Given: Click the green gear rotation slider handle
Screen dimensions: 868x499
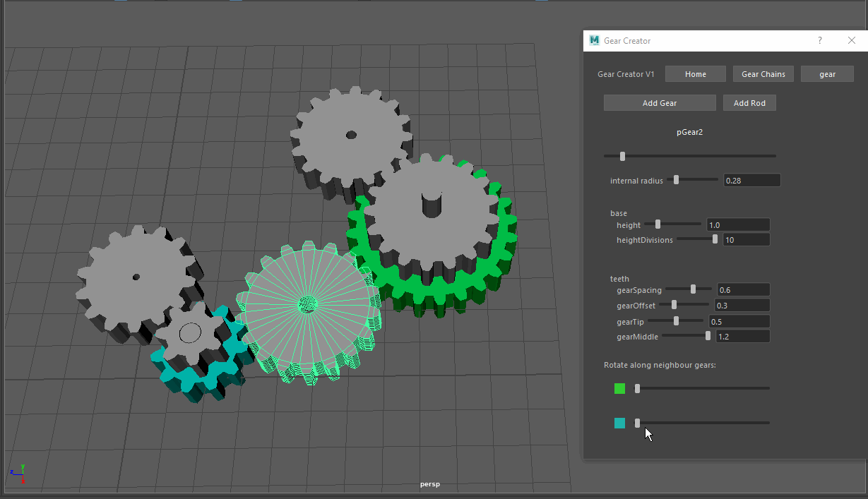Looking at the screenshot, I should (x=636, y=387).
